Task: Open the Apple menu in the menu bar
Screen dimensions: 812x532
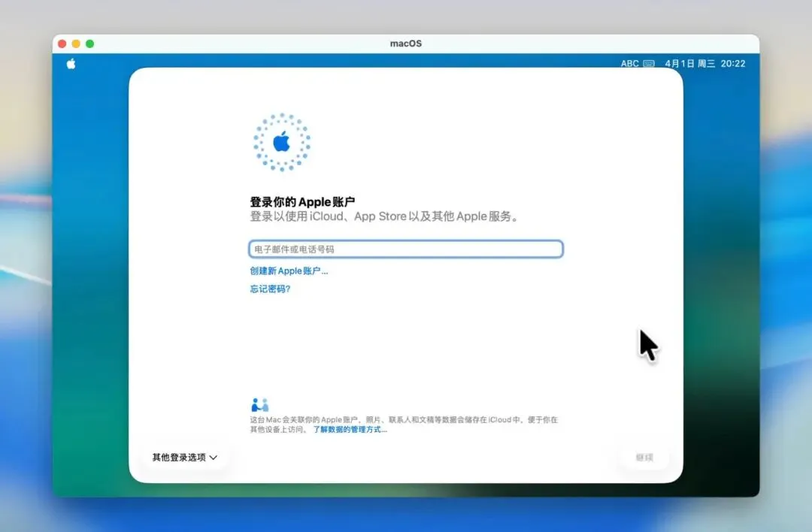Action: tap(71, 64)
